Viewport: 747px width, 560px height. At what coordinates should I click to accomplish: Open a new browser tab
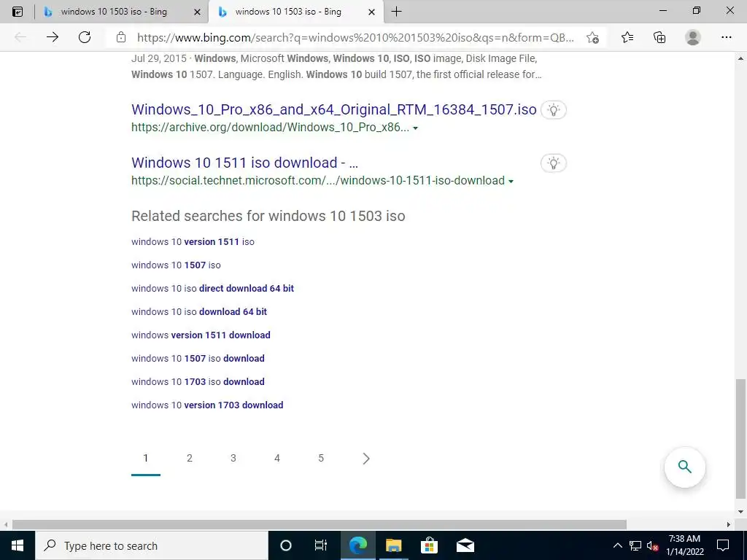click(396, 12)
